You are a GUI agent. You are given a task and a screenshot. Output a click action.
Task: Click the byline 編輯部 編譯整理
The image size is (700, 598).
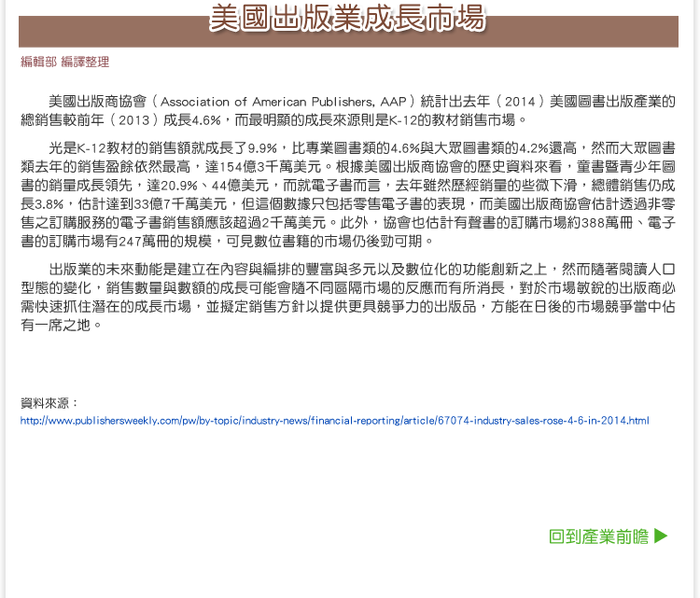coord(64,62)
